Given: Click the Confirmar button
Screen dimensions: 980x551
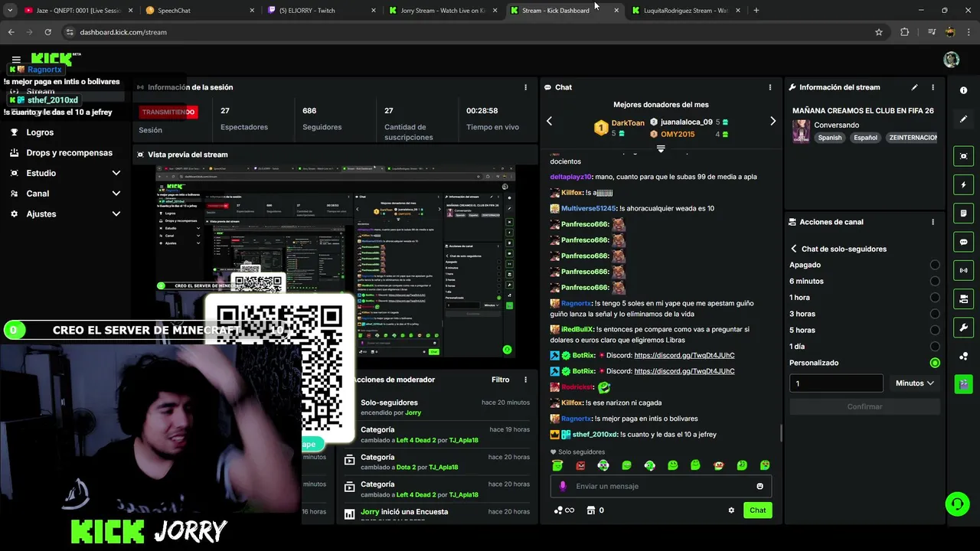Looking at the screenshot, I should (x=864, y=407).
